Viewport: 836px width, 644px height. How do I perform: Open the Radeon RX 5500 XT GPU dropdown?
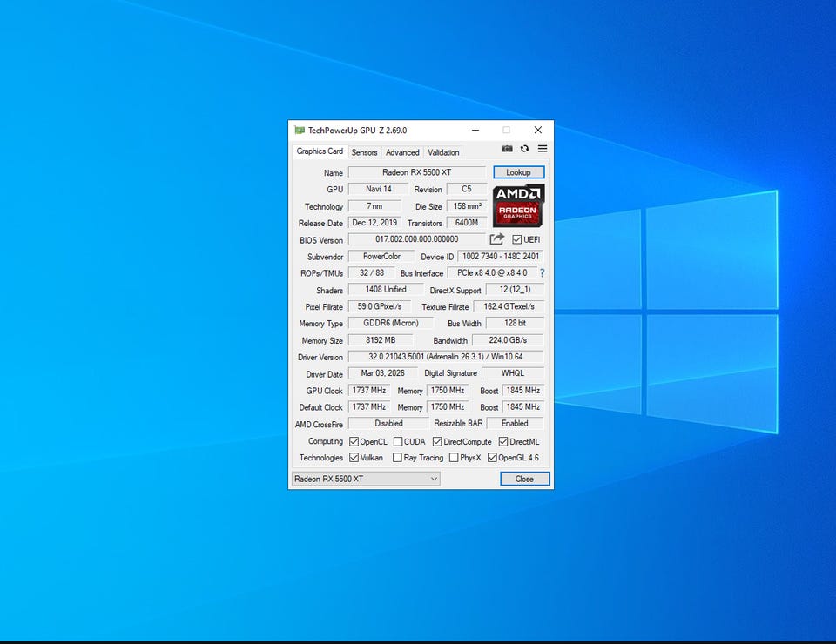click(365, 479)
